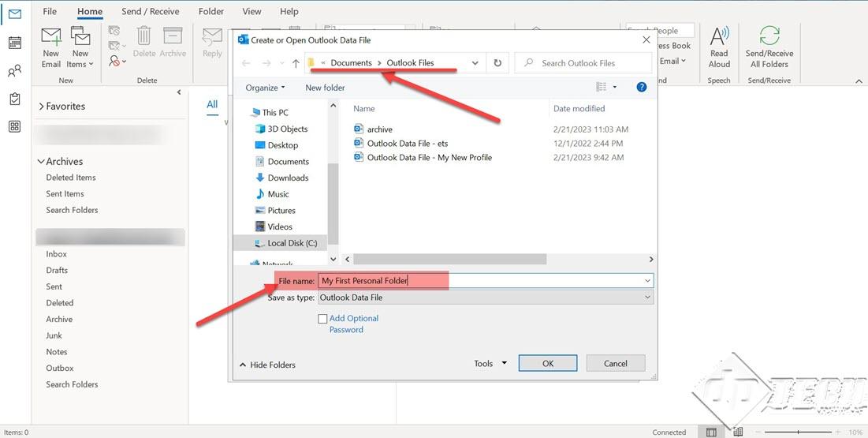Enable the Add Optional Password checkbox
The width and height of the screenshot is (868, 438).
click(322, 319)
